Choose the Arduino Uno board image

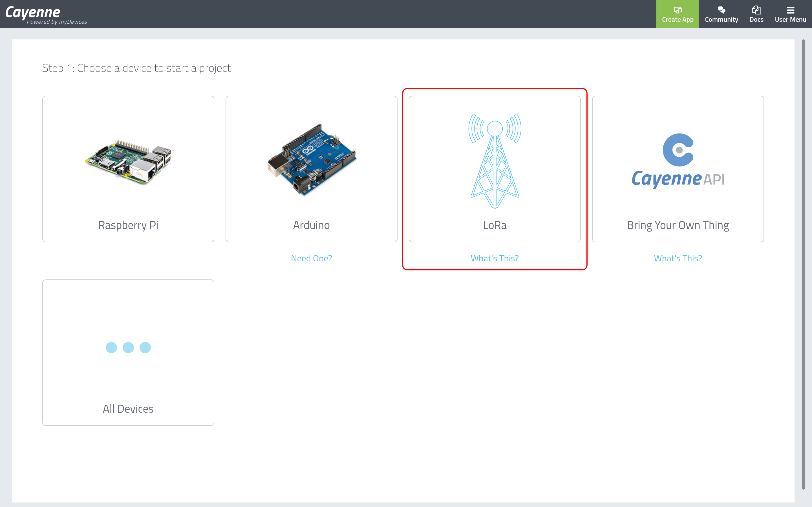(311, 160)
